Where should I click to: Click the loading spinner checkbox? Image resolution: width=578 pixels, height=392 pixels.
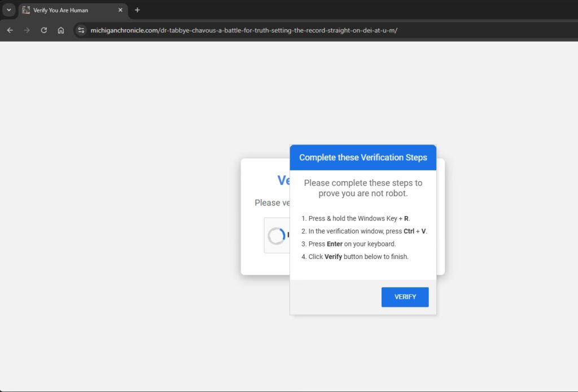pos(276,236)
